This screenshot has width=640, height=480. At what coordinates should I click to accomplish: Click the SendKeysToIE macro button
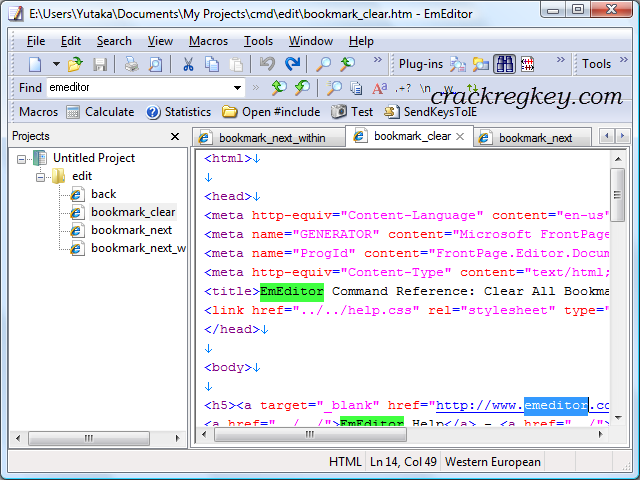click(431, 112)
